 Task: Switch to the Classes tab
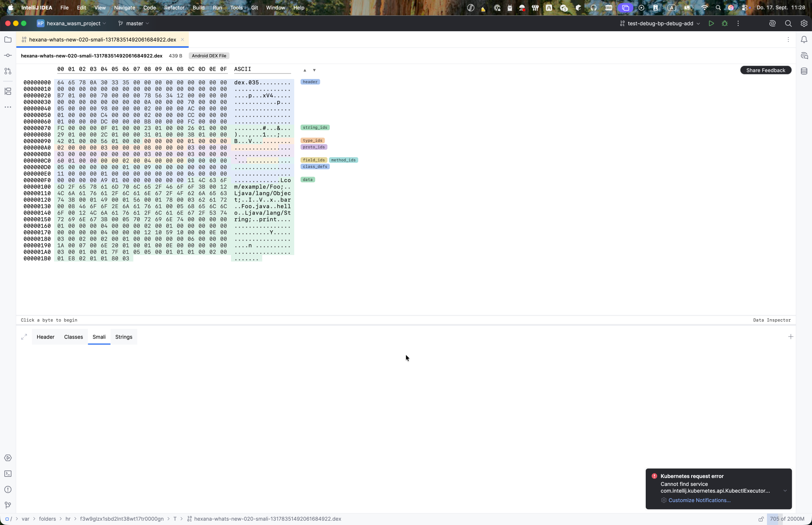[x=73, y=337]
